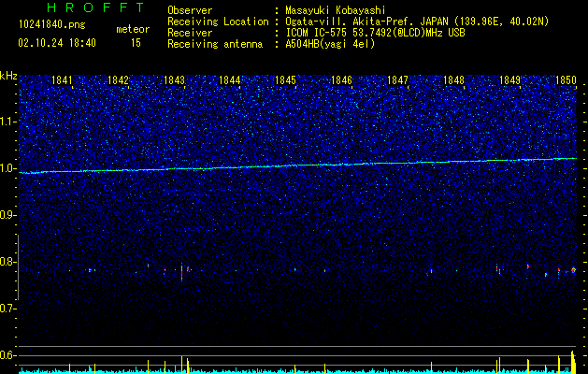The width and height of the screenshot is (588, 374).
Task: Click the 1846 time marker
Action: (x=341, y=80)
